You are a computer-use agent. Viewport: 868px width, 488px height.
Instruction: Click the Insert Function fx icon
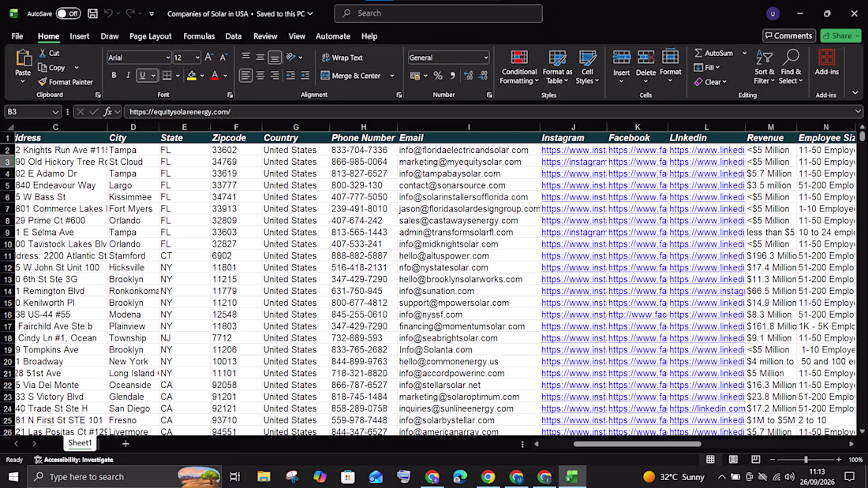(108, 112)
